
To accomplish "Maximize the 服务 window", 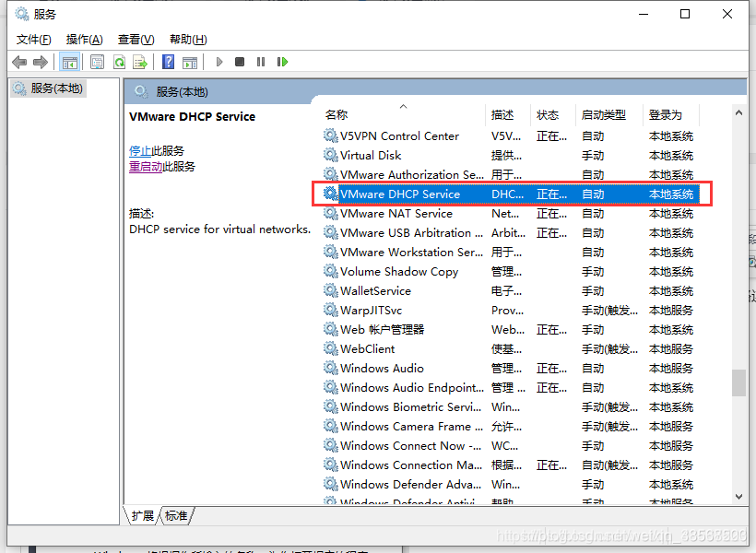I will click(685, 14).
